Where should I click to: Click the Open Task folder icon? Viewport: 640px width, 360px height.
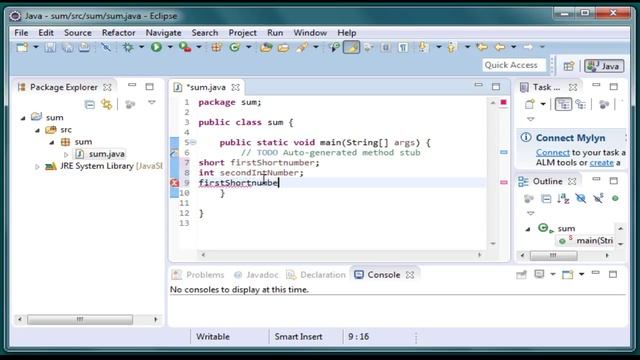pyautogui.click(x=283, y=47)
